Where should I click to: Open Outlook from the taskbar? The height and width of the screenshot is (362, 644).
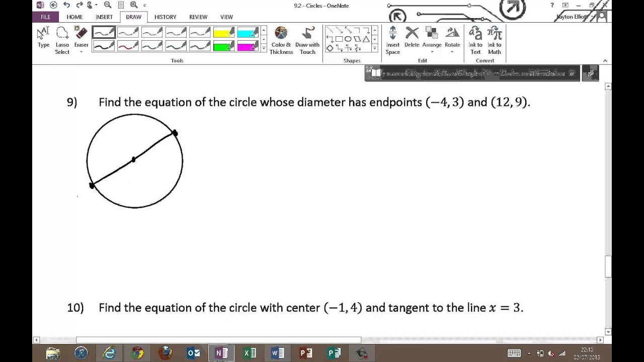pyautogui.click(x=194, y=353)
